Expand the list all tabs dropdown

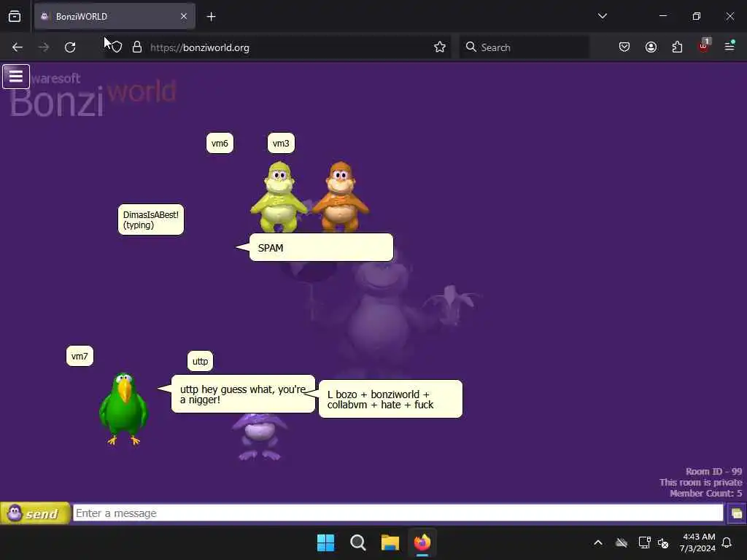click(x=603, y=16)
